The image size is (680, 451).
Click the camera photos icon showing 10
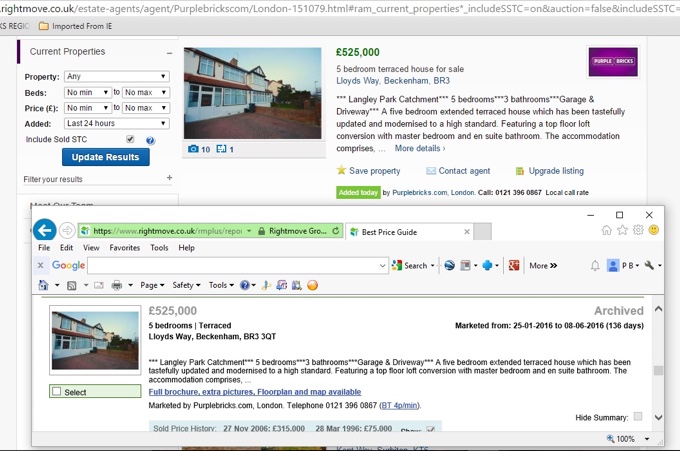click(193, 149)
